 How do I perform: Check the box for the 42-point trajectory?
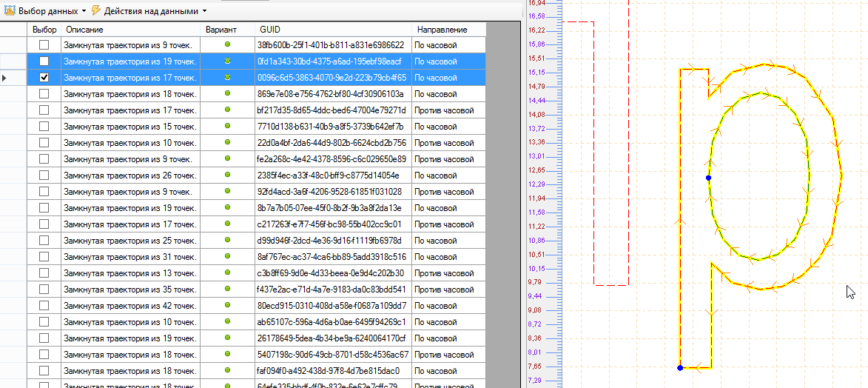(x=44, y=305)
